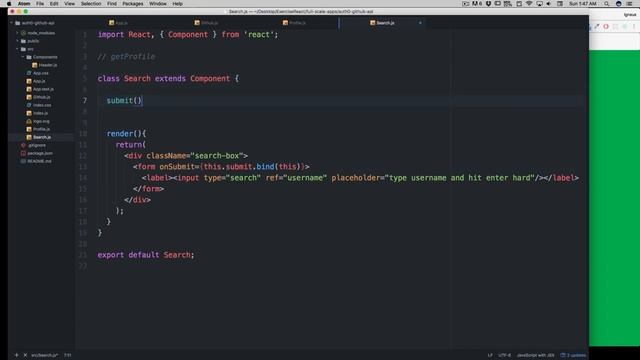640x360 pixels.
Task: Click the username placeholder text in input tag
Action: tap(461, 178)
